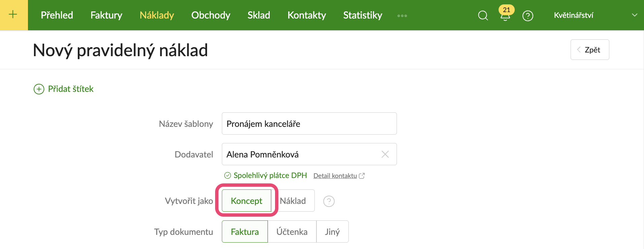The width and height of the screenshot is (644, 249).
Task: Open the help question mark in header
Action: click(x=528, y=15)
